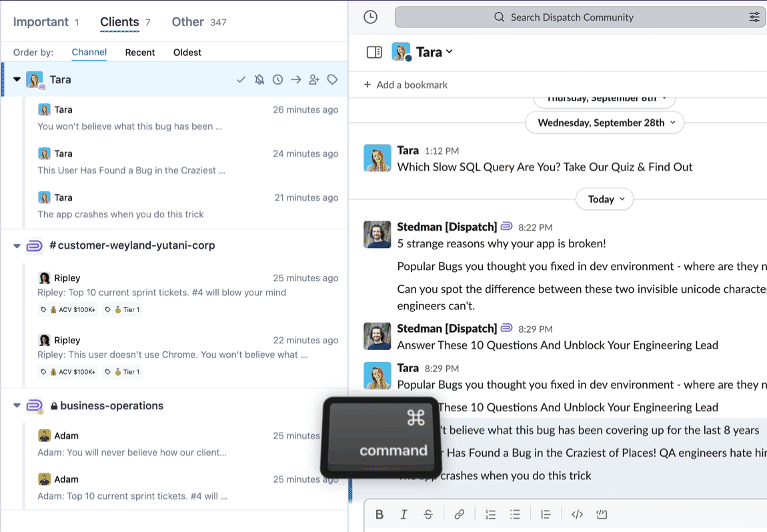Search Dispatch Community field

[x=580, y=17]
